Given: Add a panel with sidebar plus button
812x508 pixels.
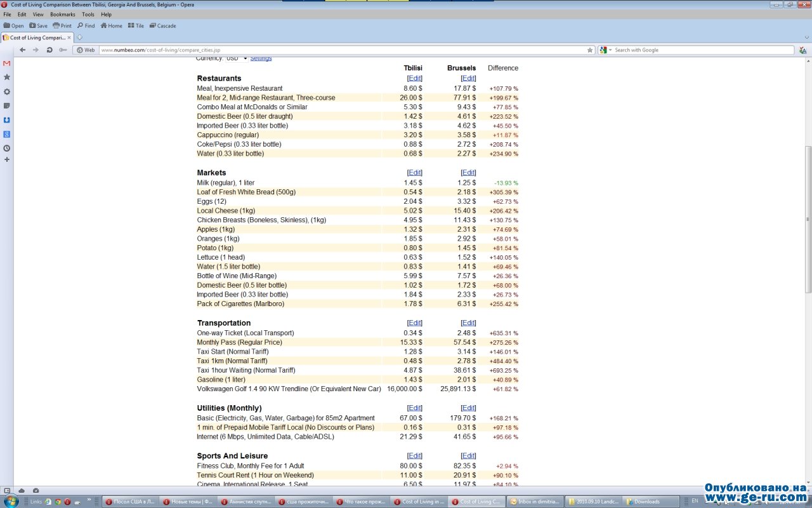Looking at the screenshot, I should click(7, 159).
